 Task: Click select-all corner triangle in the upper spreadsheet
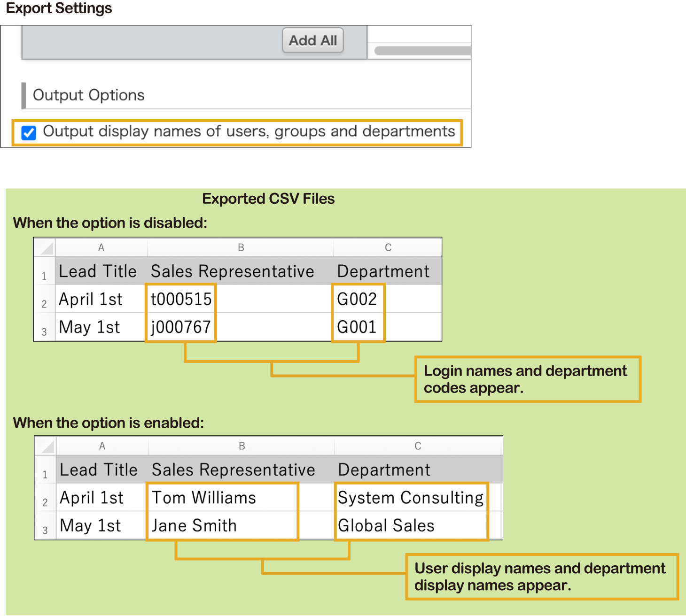coord(45,247)
